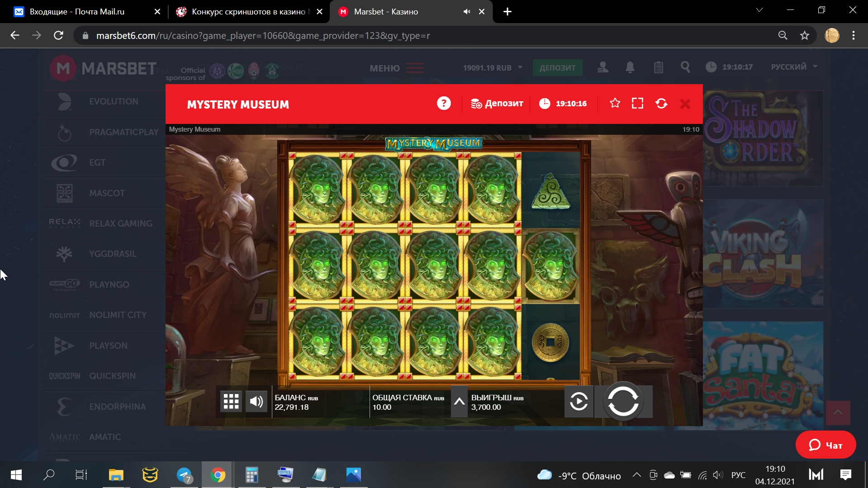Open Telegram from the taskbar
Screen dimensions: 868x488
[184, 475]
